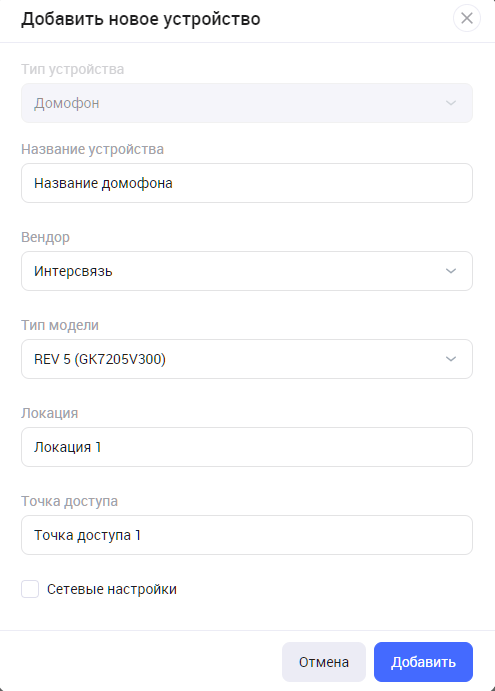Enable the Сетевые настройки checkbox
The image size is (495, 691).
[30, 589]
